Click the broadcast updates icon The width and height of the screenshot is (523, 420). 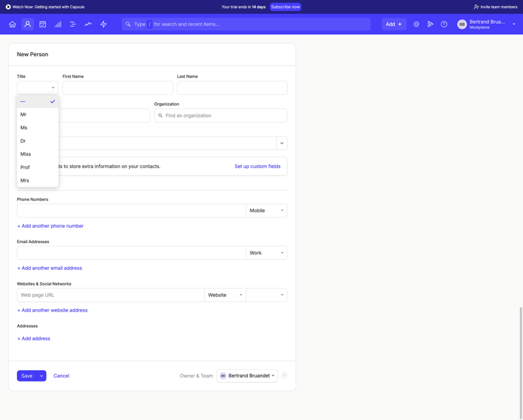430,24
